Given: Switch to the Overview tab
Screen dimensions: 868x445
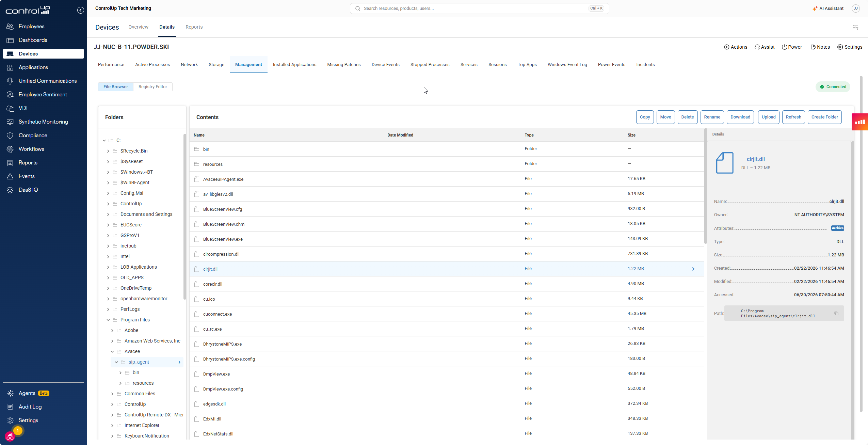Looking at the screenshot, I should (138, 27).
